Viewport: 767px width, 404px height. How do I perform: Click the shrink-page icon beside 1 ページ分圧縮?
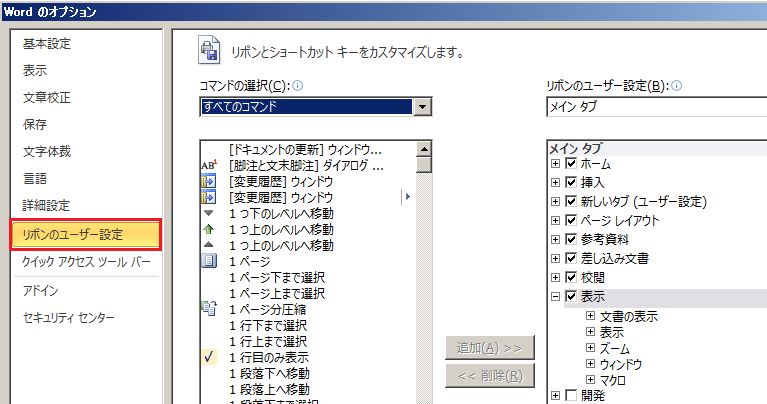pos(209,309)
